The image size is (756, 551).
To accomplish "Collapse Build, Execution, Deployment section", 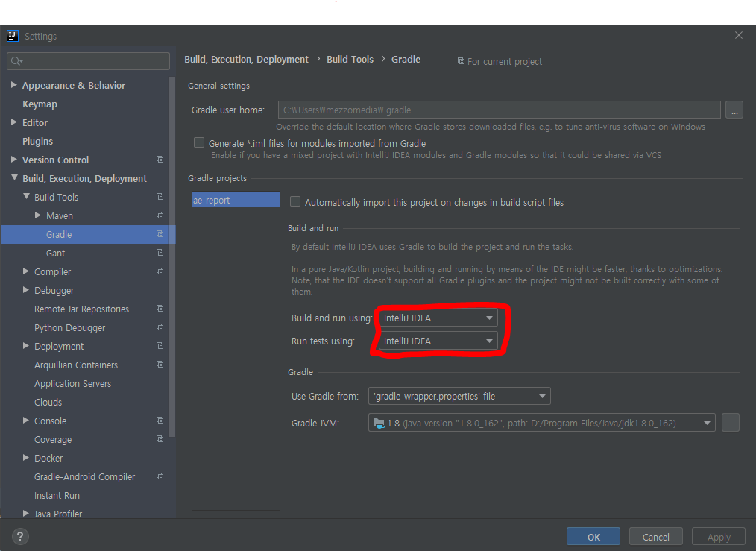I will pos(14,178).
